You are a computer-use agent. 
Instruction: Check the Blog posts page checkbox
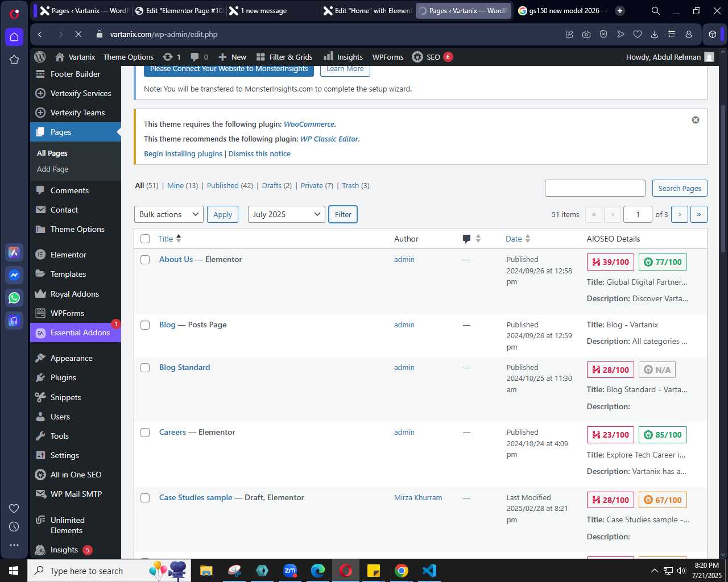tap(145, 325)
